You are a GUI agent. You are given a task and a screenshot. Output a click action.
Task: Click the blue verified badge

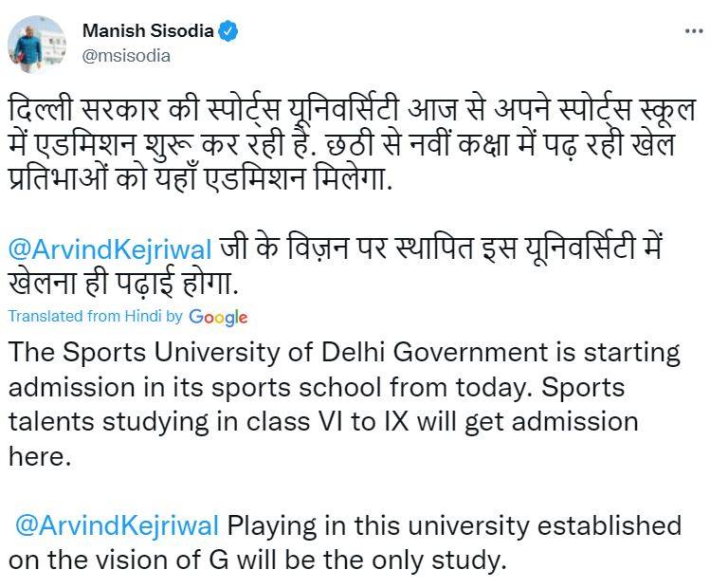pos(228,31)
